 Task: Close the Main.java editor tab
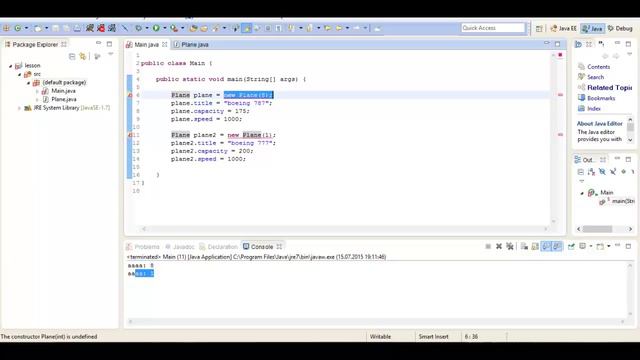coord(164,44)
